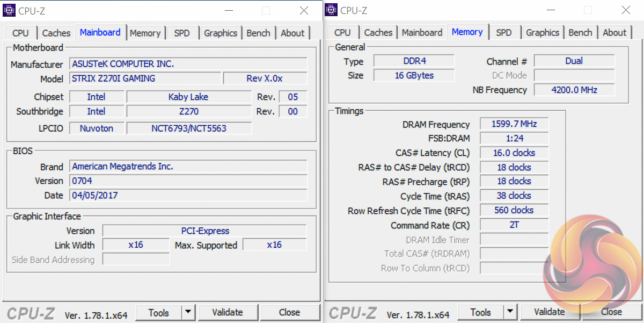This screenshot has width=644, height=323.
Task: Open Bench tab in left CPU-Z window
Action: click(x=258, y=33)
